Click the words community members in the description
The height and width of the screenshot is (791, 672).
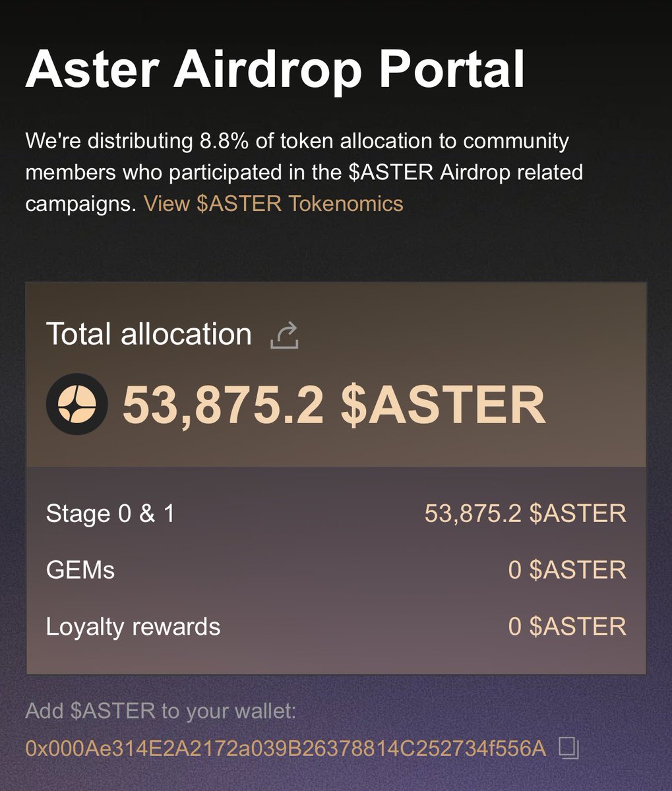coord(297,157)
